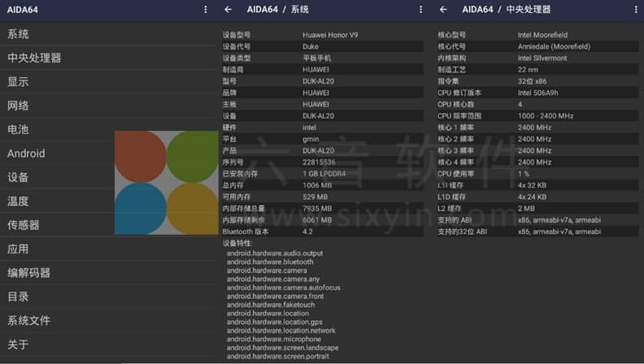Select the 可用内存 529 MB row
This screenshot has height=364, width=644.
click(x=323, y=197)
